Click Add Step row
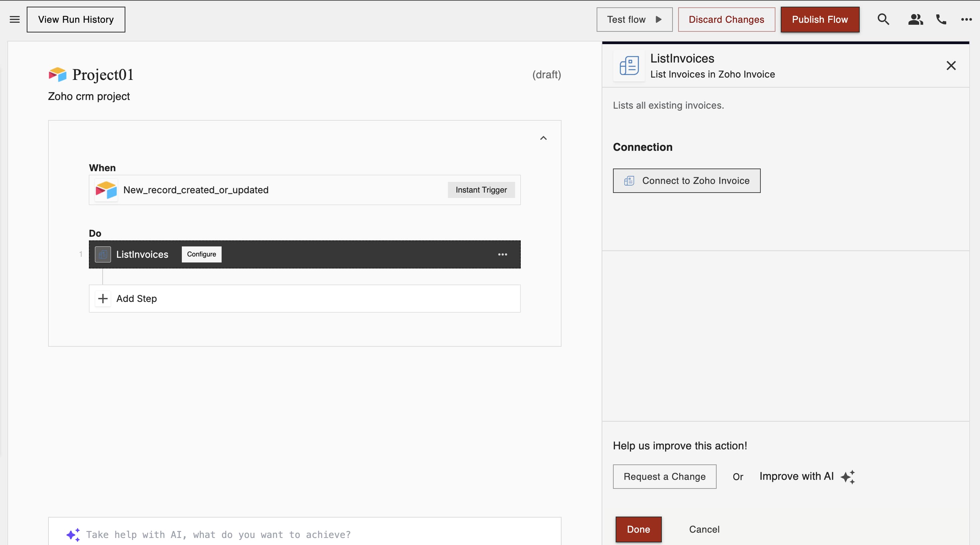 tap(305, 298)
